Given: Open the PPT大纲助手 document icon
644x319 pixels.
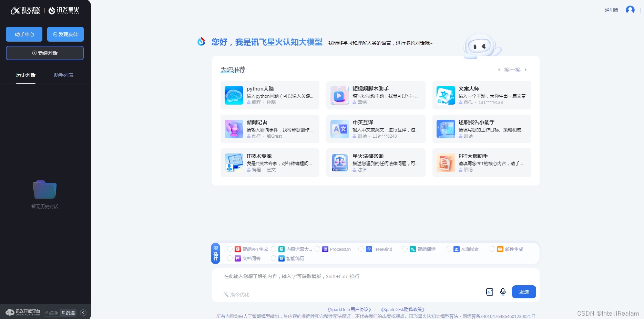Looking at the screenshot, I should 446,163.
